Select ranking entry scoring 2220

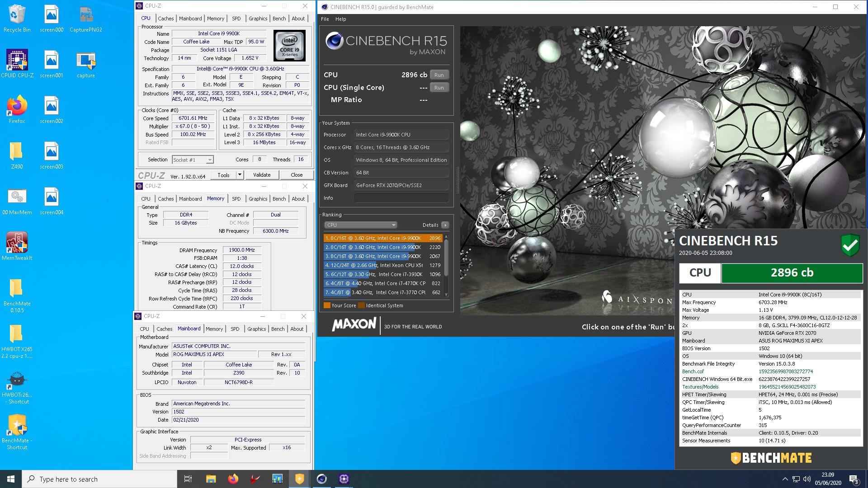click(383, 247)
